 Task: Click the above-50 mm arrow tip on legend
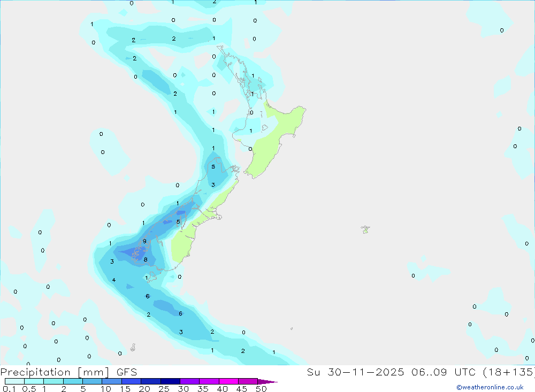pyautogui.click(x=267, y=382)
